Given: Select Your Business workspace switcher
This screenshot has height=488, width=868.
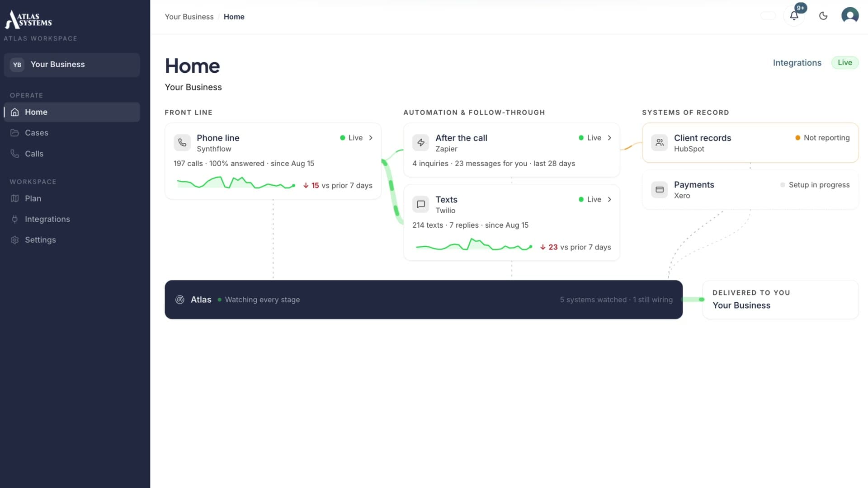Looking at the screenshot, I should pos(72,65).
